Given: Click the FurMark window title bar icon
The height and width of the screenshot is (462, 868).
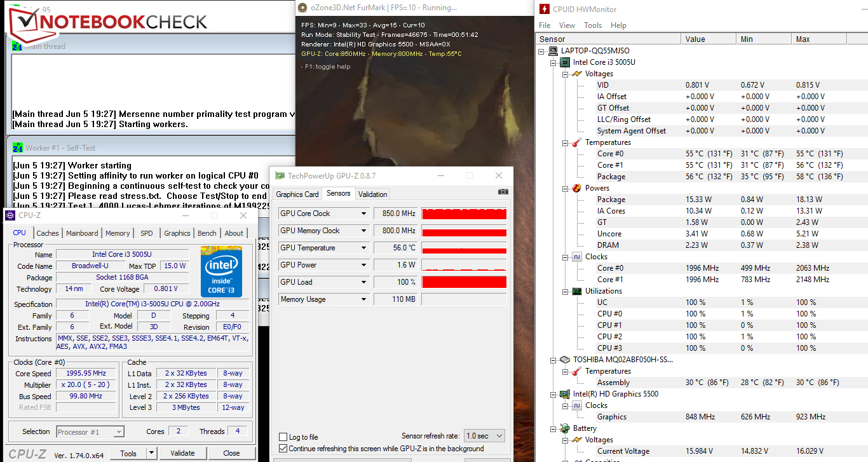Looking at the screenshot, I should tap(301, 8).
